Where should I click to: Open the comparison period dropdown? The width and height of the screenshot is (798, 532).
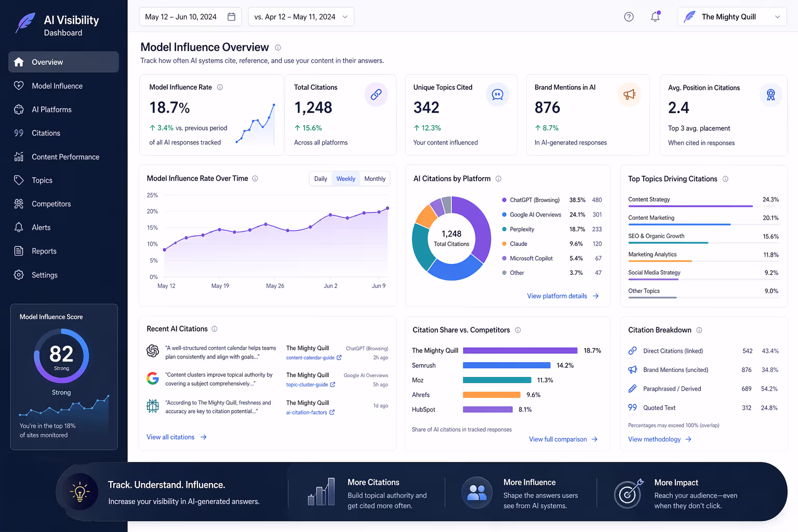coord(301,17)
